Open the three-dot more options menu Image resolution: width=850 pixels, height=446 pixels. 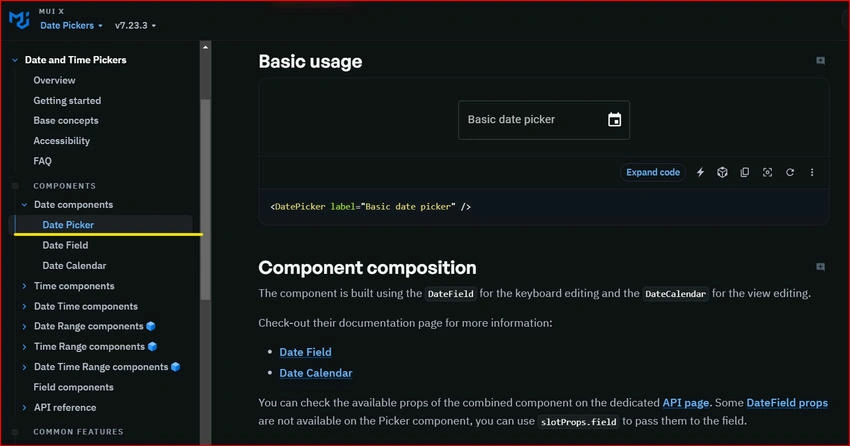[x=812, y=172]
